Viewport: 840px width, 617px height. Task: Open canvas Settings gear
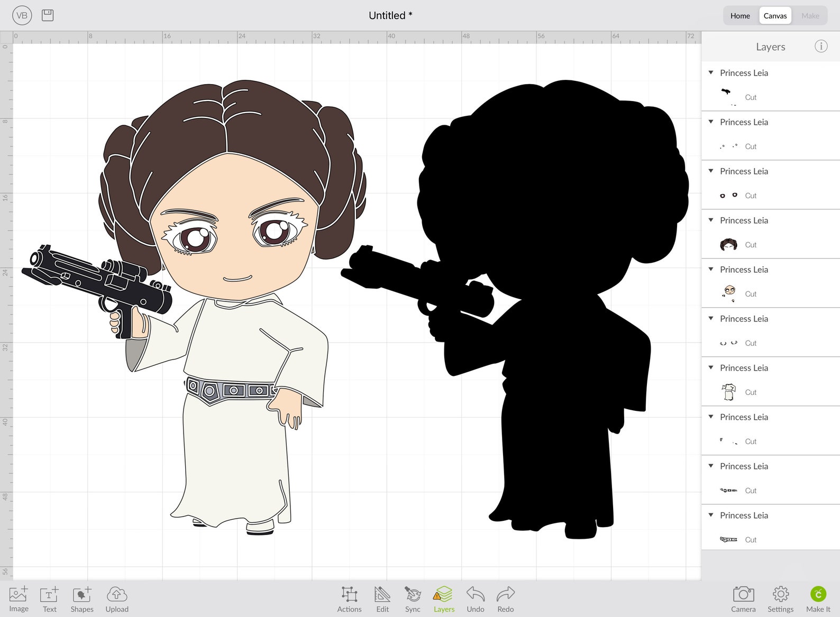pyautogui.click(x=781, y=599)
